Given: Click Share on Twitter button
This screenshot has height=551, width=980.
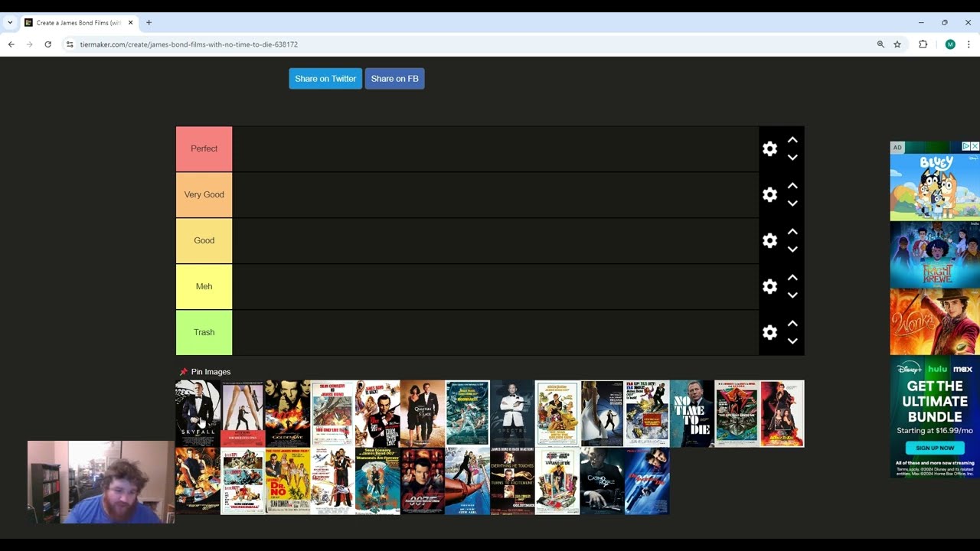Looking at the screenshot, I should pos(325,79).
